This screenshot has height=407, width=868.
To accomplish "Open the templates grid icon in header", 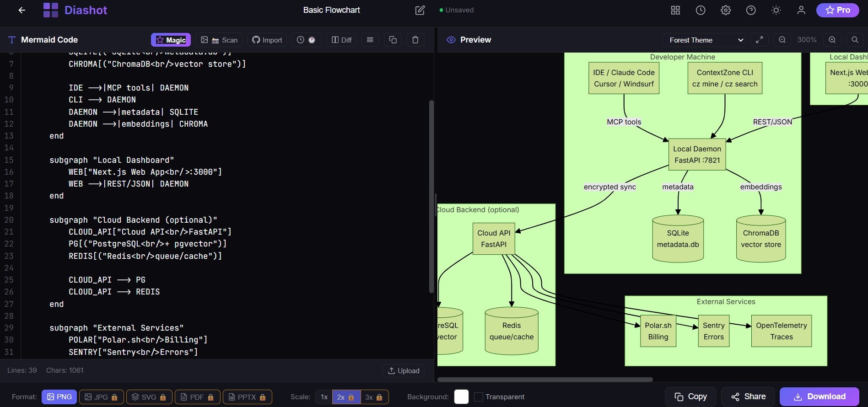I will tap(675, 10).
